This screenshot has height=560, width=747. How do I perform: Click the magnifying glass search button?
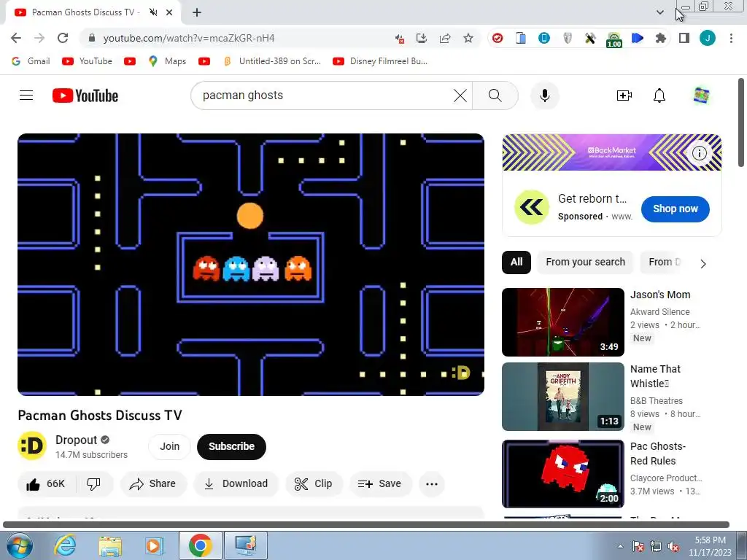pyautogui.click(x=495, y=96)
